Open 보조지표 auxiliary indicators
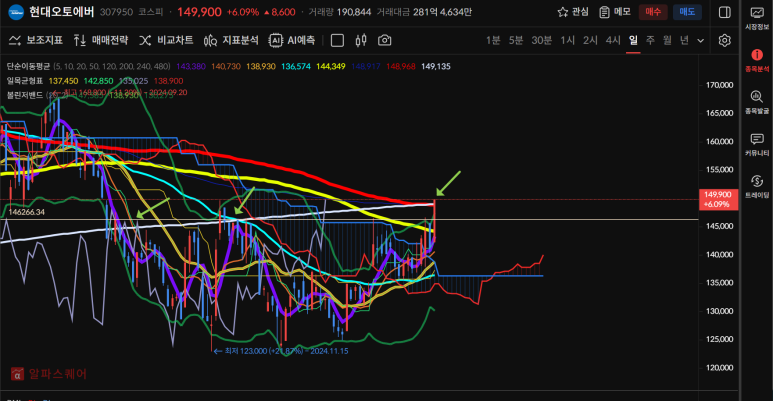 pyautogui.click(x=36, y=40)
